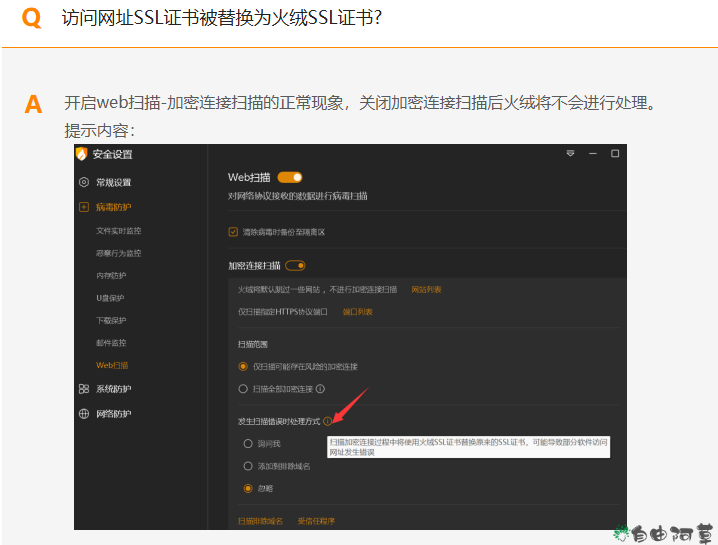Click the Huorong shield logo icon
Viewport: 718px width, 545px height.
coord(82,154)
